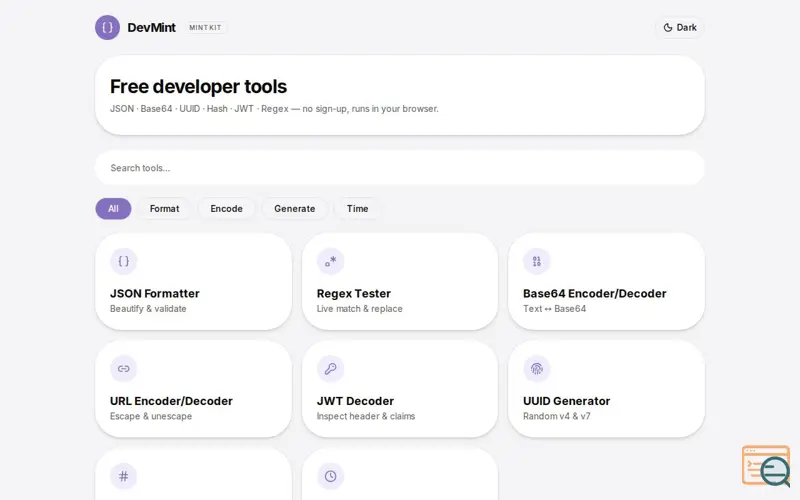Click the 'Beautify & validate' description
Viewport: 800px width, 500px height.
(148, 309)
